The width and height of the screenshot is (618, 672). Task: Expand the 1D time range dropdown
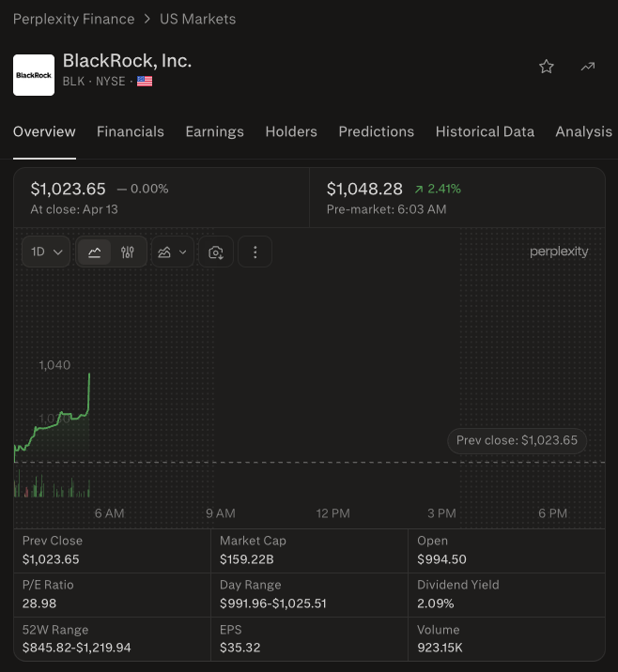point(46,252)
